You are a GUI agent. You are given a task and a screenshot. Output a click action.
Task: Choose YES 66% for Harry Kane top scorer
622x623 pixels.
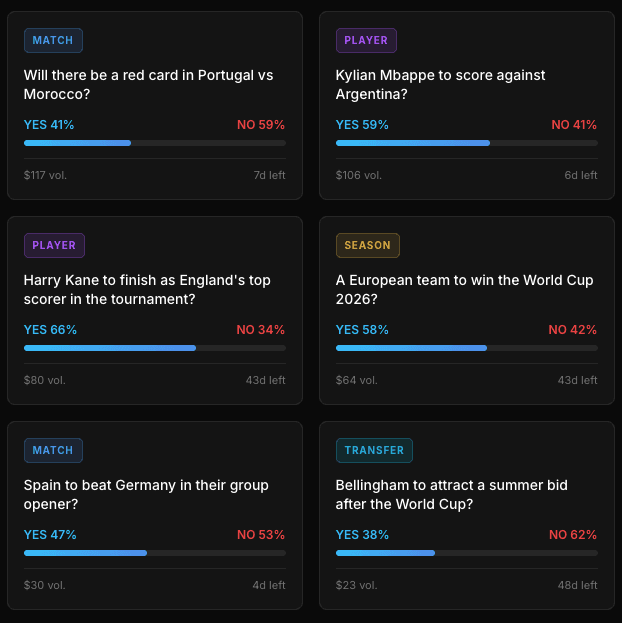coord(50,330)
